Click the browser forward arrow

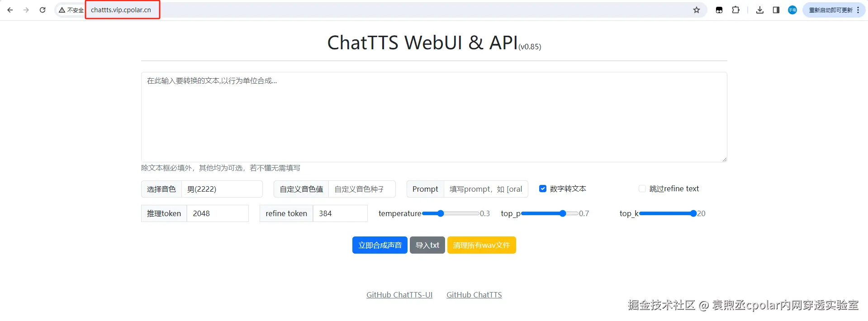(x=26, y=10)
